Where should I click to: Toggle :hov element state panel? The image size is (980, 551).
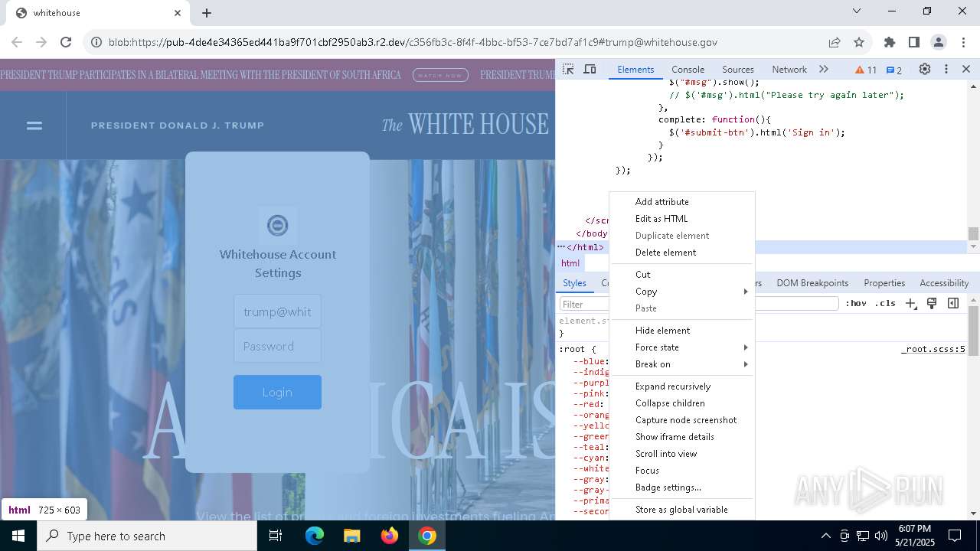tap(856, 304)
